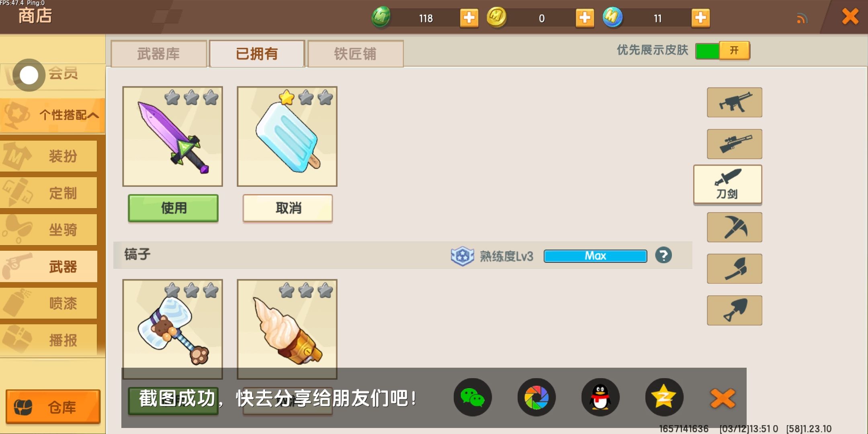Add more gold coins with plus button
The image size is (868, 434).
585,18
